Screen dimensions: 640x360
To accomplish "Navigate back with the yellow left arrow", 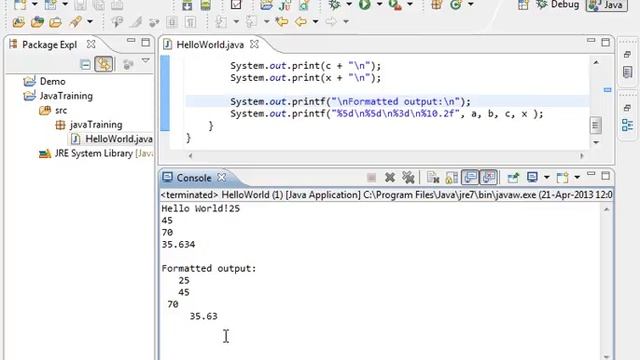I will click(300, 21).
